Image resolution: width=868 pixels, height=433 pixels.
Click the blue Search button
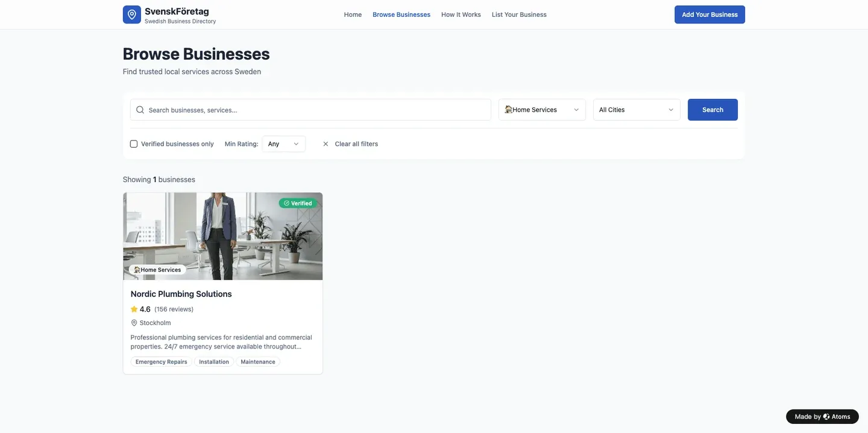point(712,110)
